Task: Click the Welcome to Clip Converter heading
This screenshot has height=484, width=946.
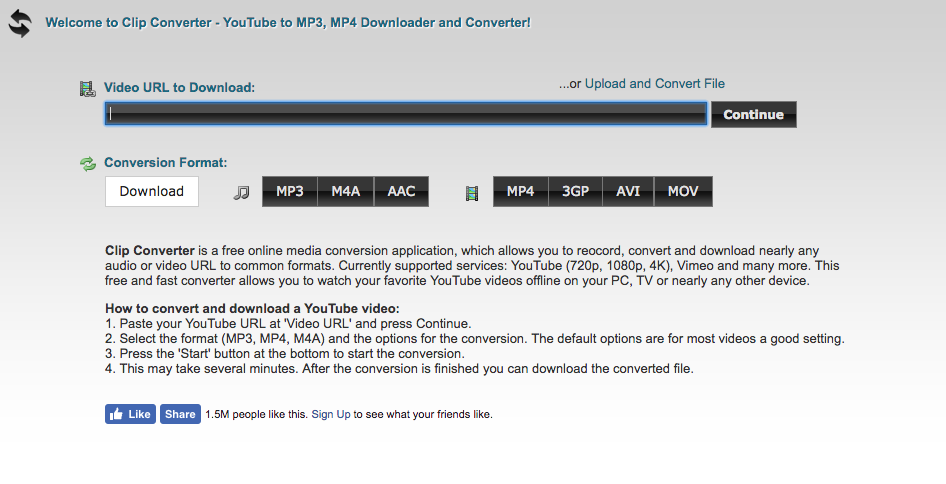Action: pyautogui.click(x=288, y=23)
